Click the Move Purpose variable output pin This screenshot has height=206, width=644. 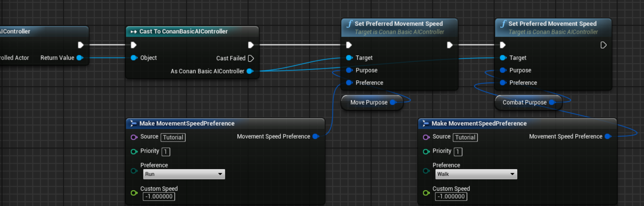(393, 102)
